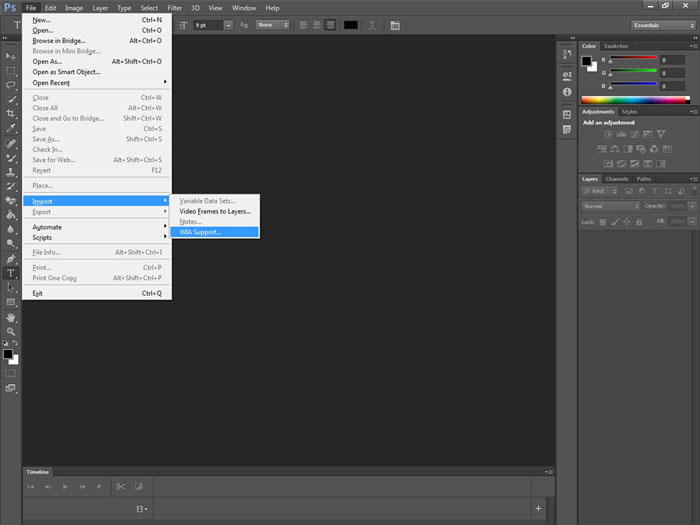Image resolution: width=700 pixels, height=525 pixels.
Task: Select the Paint Bucket tool
Action: pyautogui.click(x=11, y=215)
